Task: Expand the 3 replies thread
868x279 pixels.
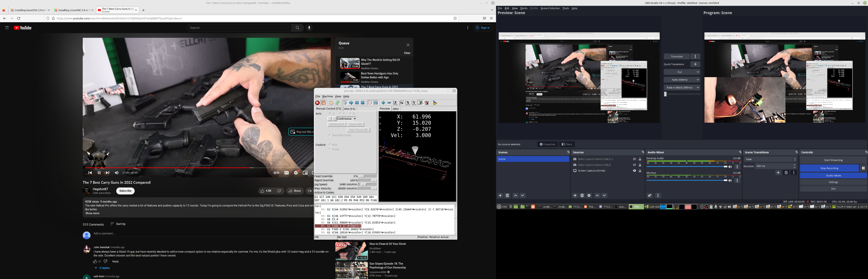Action: tap(102, 268)
